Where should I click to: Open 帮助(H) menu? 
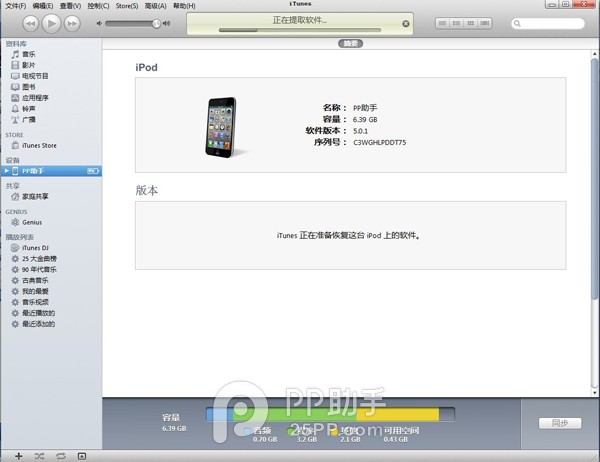coord(184,6)
